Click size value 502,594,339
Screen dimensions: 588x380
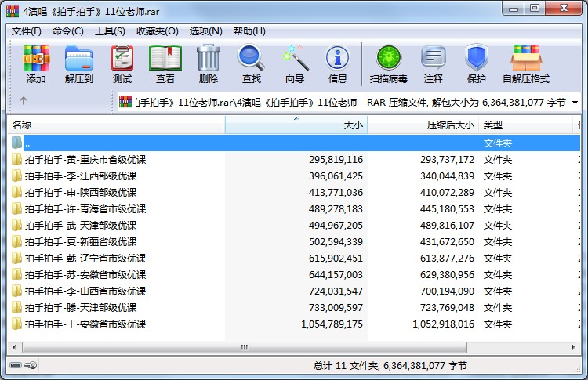point(336,242)
